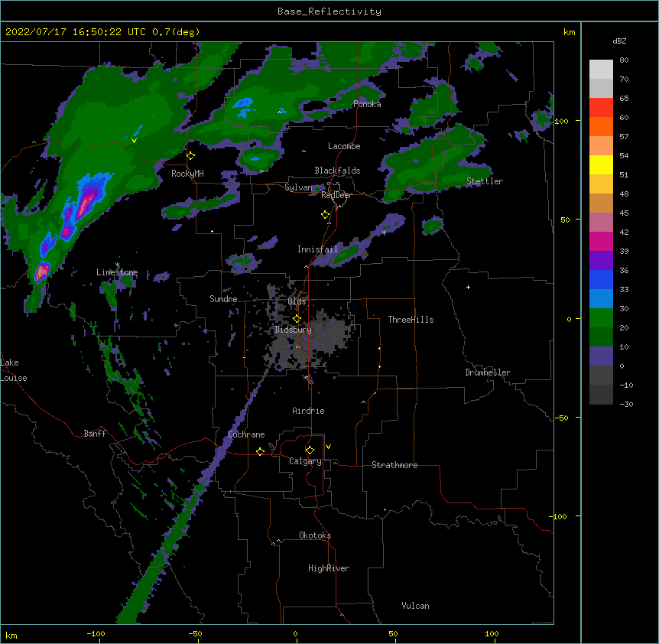Click the magenta 39-42 dBZ legend swatch
This screenshot has height=644, width=659.
tap(601, 241)
